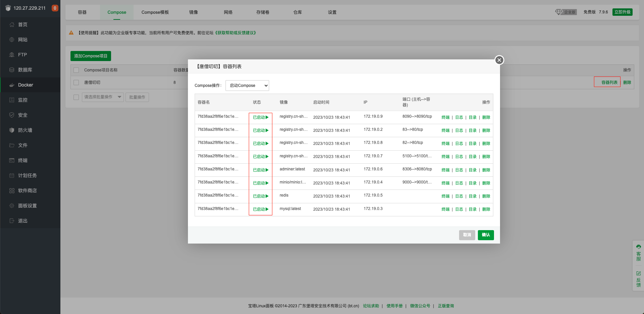Screen dimensions: 644x314
Task: Click the firewall shield icon in sidebar
Action: [x=12, y=130]
